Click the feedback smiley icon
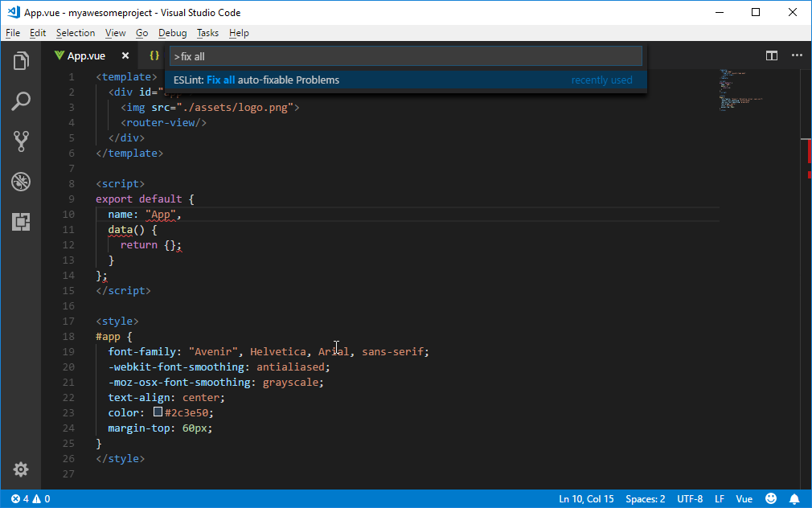The image size is (812, 508). [x=771, y=498]
